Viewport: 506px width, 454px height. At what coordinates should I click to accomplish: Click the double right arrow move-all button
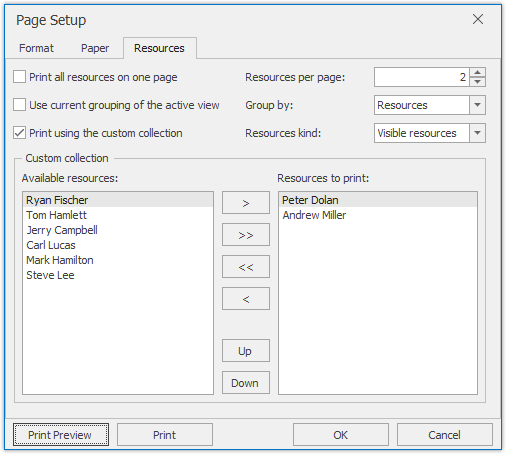pyautogui.click(x=246, y=235)
